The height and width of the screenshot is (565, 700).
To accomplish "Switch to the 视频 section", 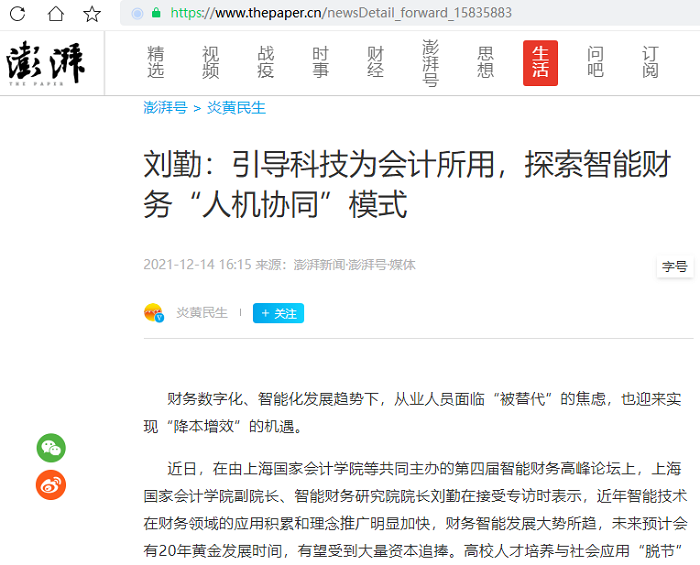I will (210, 63).
